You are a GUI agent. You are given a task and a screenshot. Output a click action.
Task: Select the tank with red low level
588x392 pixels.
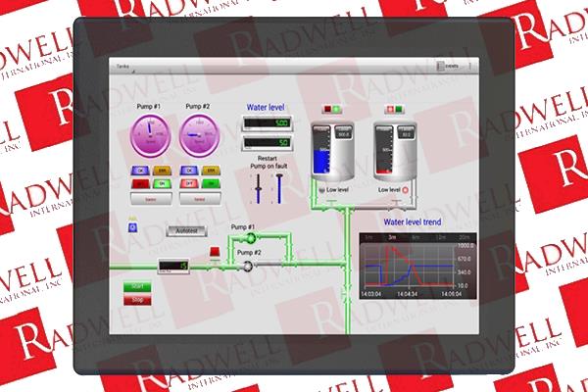(395, 151)
